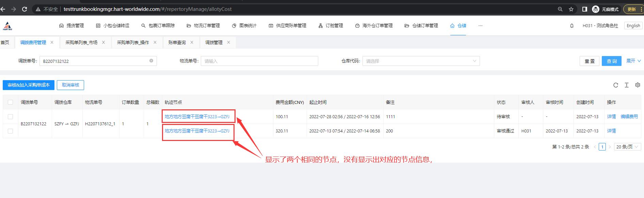Close the 调拨费用管理 tab
644x198 pixels.
(52, 42)
